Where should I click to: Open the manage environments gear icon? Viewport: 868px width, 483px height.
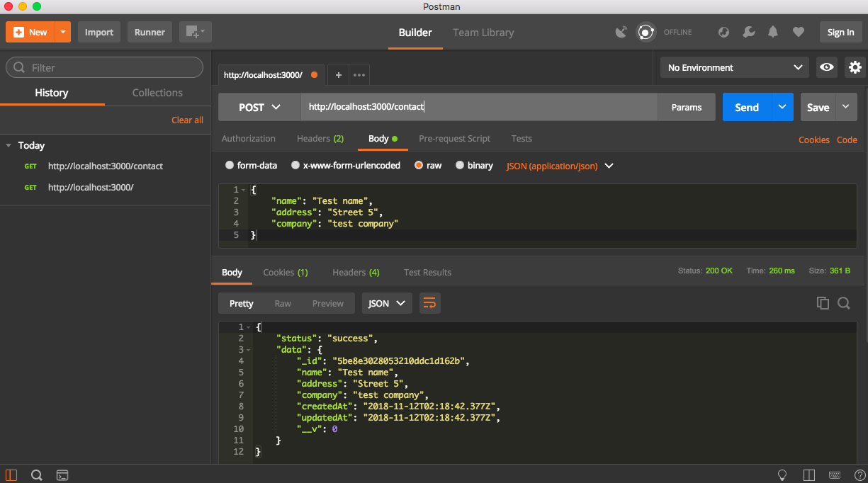[855, 68]
